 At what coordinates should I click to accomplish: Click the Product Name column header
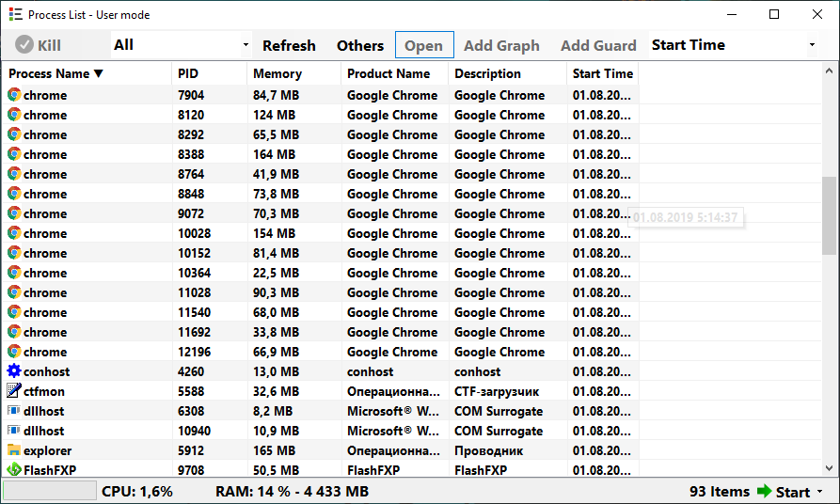point(395,74)
